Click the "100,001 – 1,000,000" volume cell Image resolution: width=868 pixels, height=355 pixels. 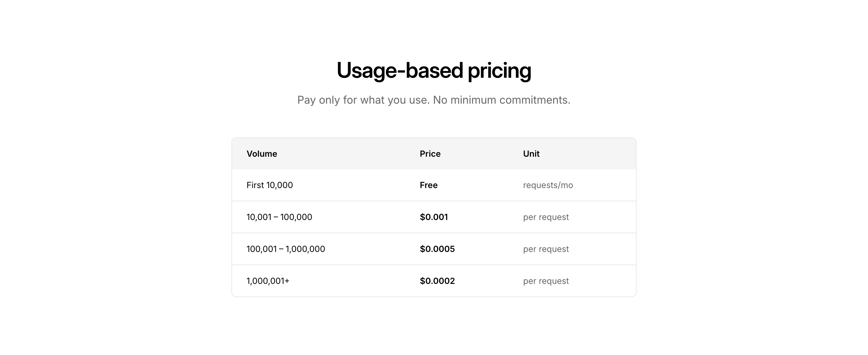click(286, 249)
